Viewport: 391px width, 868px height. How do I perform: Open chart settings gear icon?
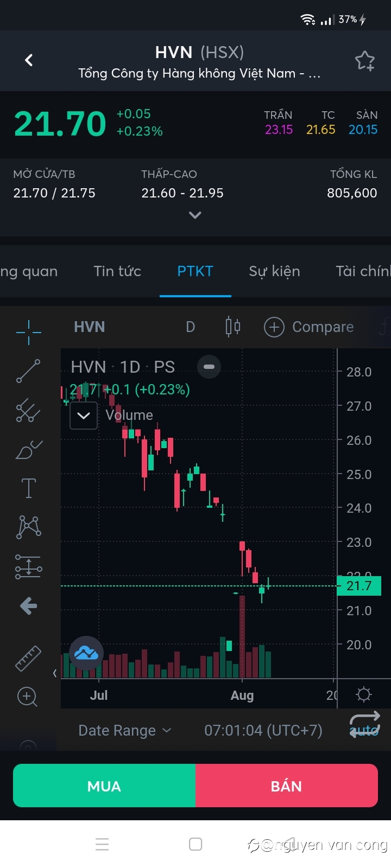point(363,694)
